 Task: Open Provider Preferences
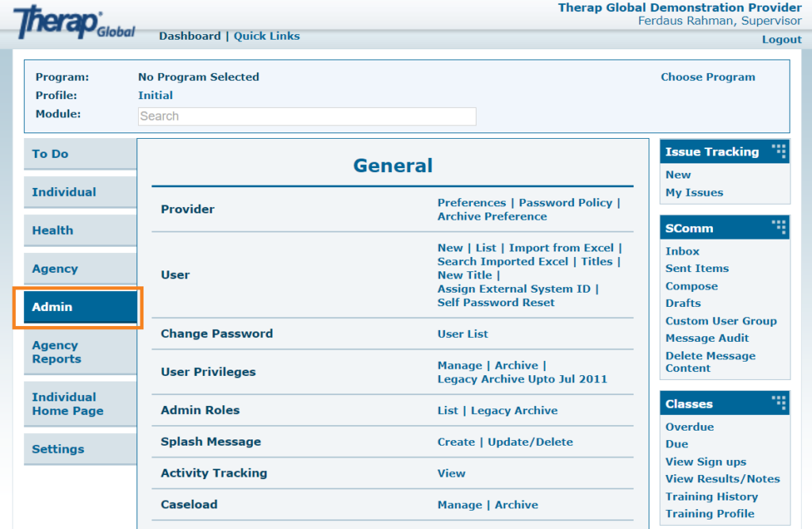pyautogui.click(x=472, y=202)
